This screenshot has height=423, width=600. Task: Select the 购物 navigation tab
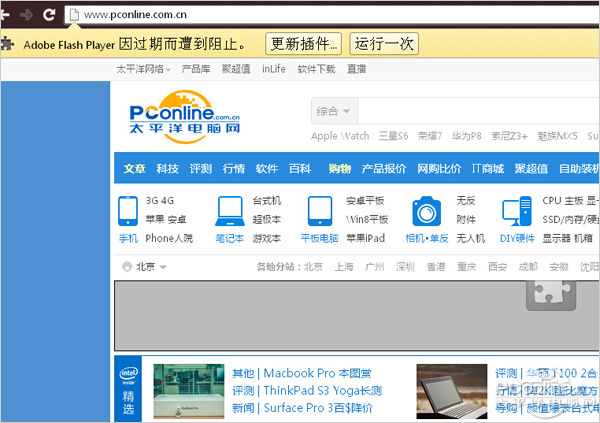pos(339,169)
